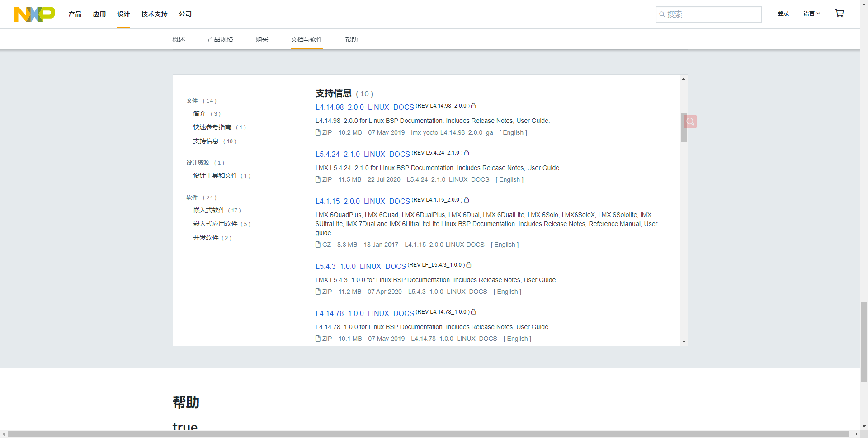The image size is (868, 438).
Task: Open the shopping cart icon
Action: tap(840, 13)
